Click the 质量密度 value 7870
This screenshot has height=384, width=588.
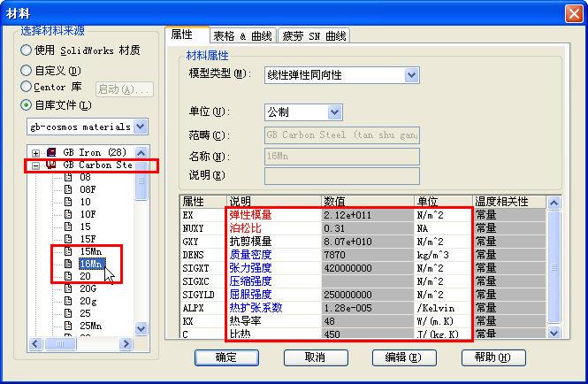pyautogui.click(x=368, y=255)
